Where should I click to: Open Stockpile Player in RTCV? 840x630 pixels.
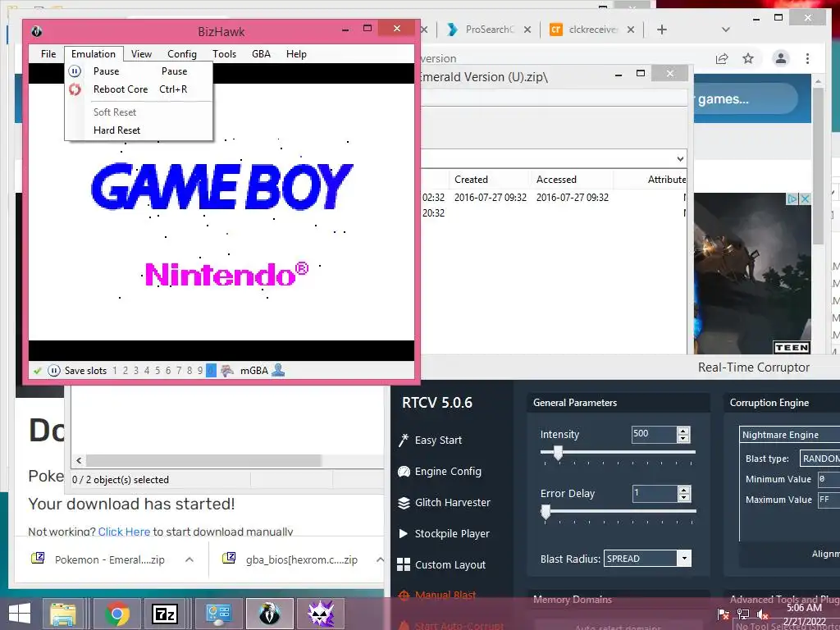(444, 533)
